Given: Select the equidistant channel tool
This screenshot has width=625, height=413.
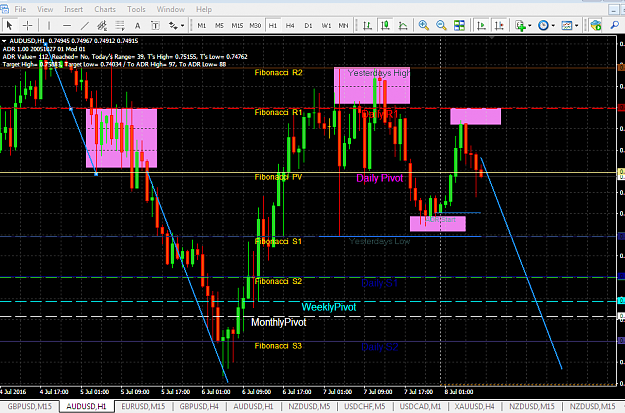Looking at the screenshot, I should 102,26.
